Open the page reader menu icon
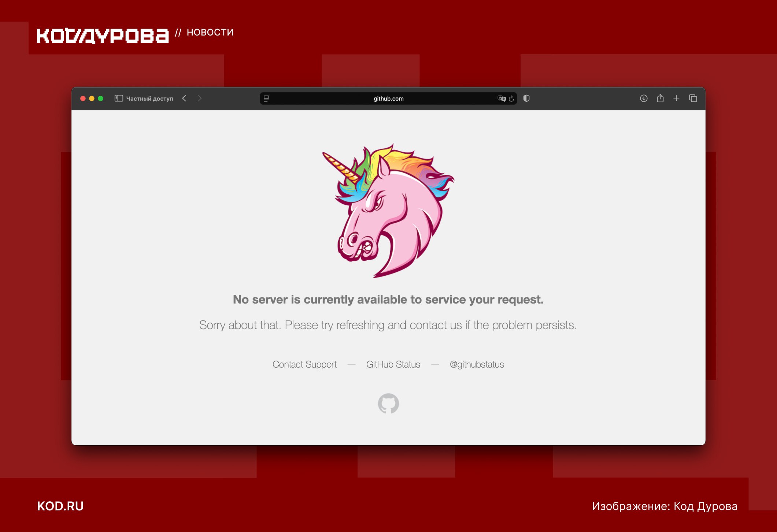The height and width of the screenshot is (532, 777). [266, 98]
